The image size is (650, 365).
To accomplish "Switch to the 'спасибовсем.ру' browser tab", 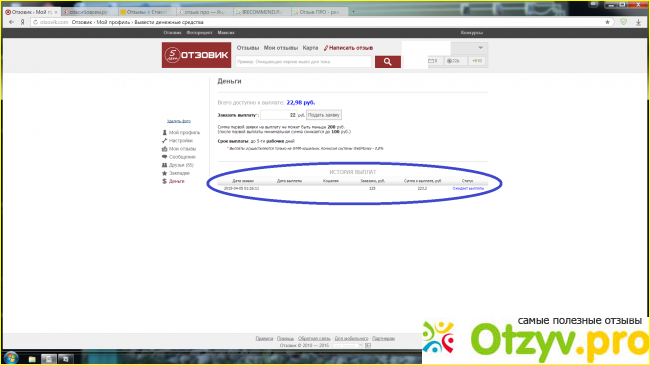I will click(88, 12).
